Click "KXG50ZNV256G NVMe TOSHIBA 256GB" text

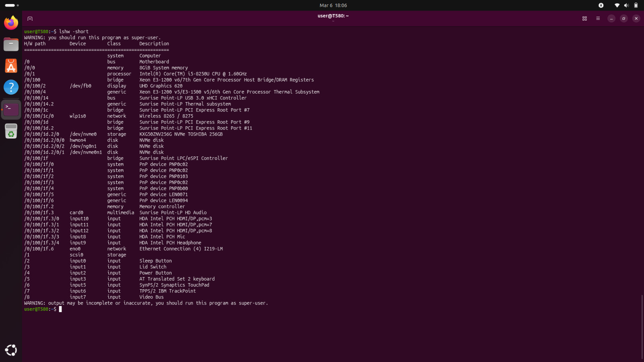coord(181,134)
